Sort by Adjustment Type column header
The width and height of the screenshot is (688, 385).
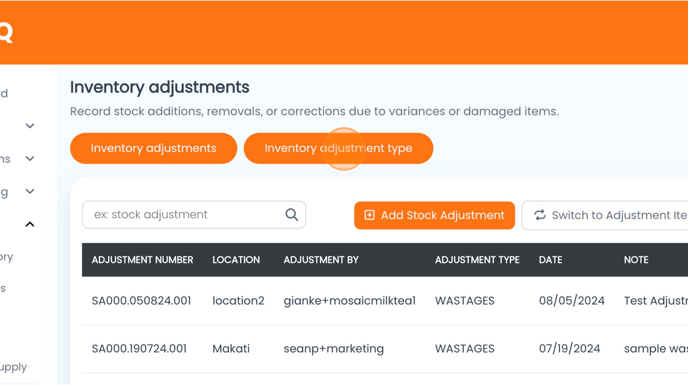pyautogui.click(x=477, y=260)
